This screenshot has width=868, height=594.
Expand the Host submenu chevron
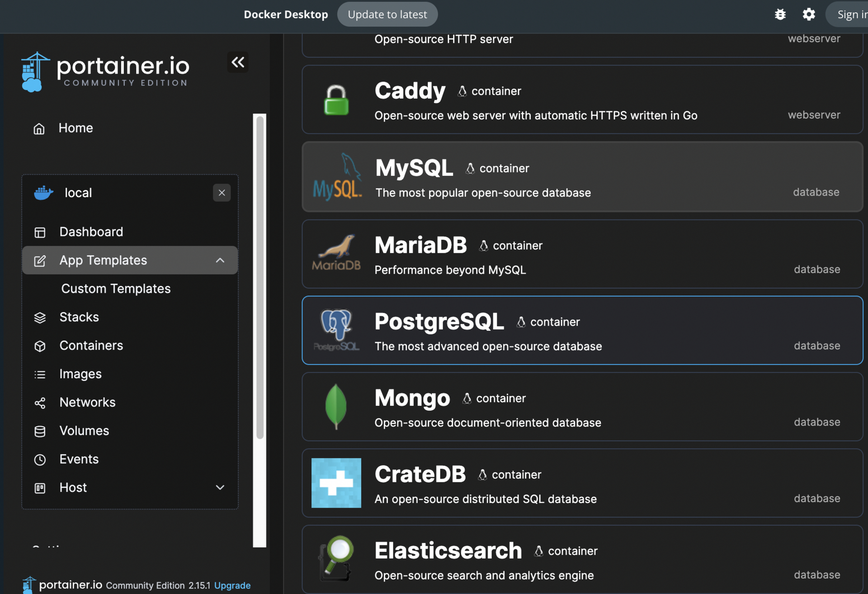tap(220, 488)
